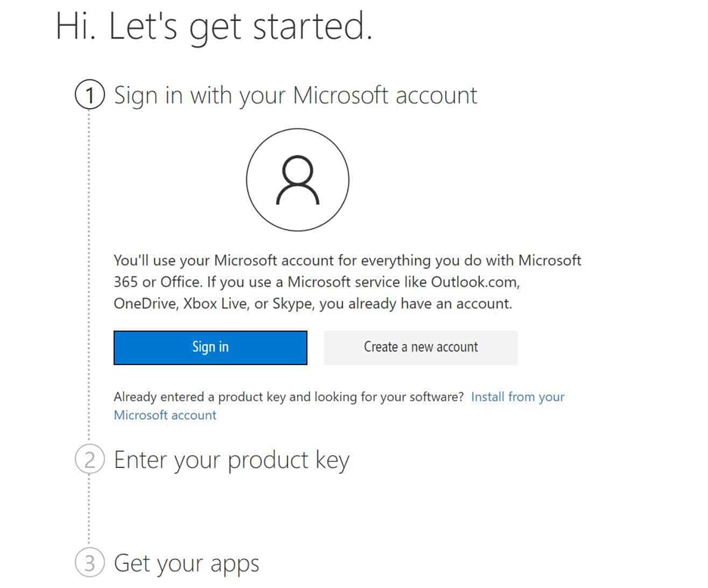Click the blue Sign in button

coord(210,348)
